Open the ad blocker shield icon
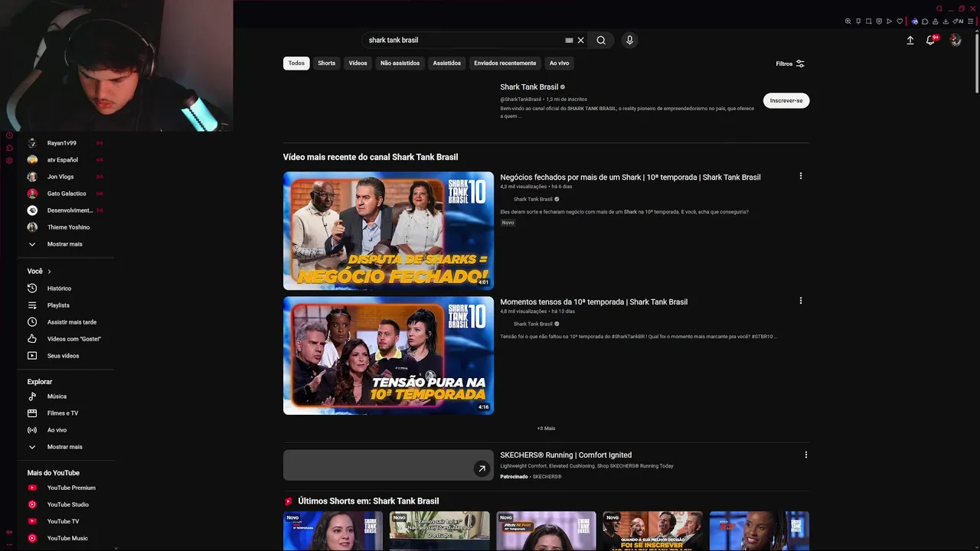Image resolution: width=980 pixels, height=551 pixels. [x=879, y=21]
